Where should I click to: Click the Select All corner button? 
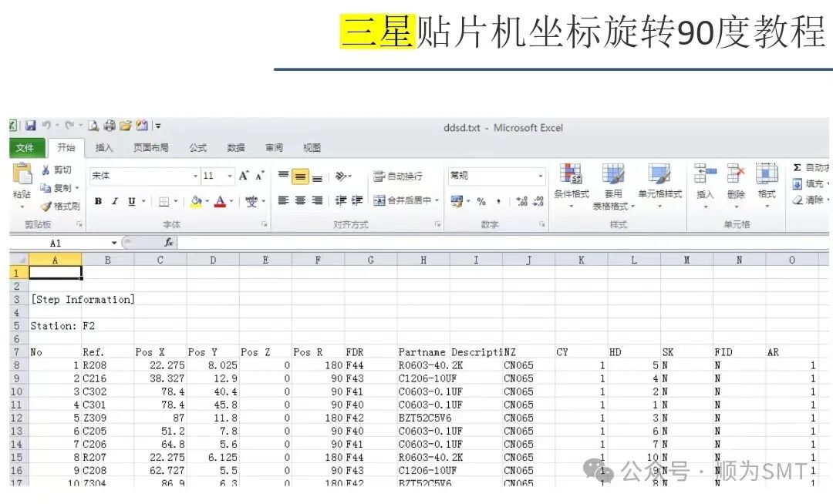tap(19, 260)
